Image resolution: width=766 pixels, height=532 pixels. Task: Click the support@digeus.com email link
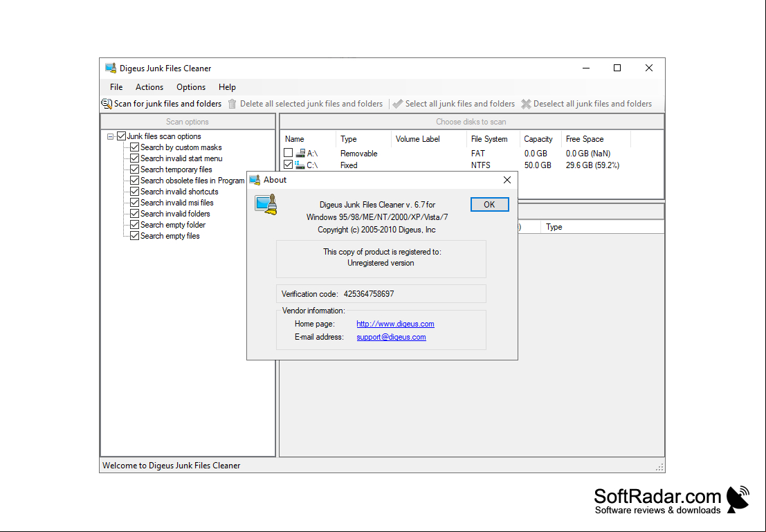pyautogui.click(x=392, y=337)
